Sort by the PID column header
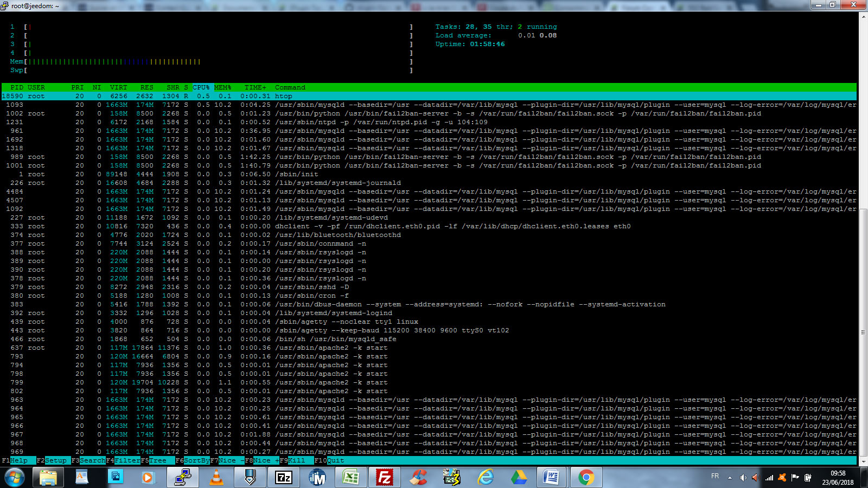 [17, 87]
